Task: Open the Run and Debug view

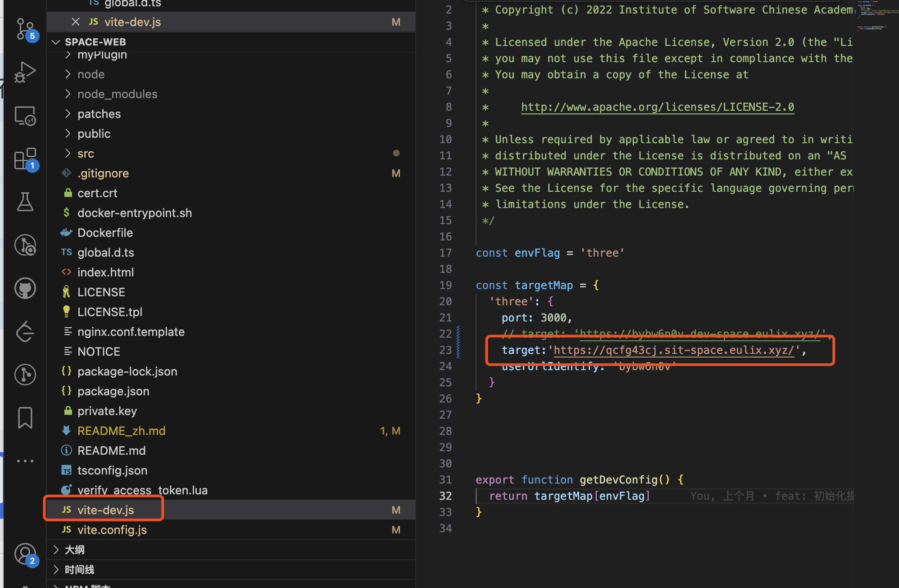Action: pyautogui.click(x=25, y=72)
